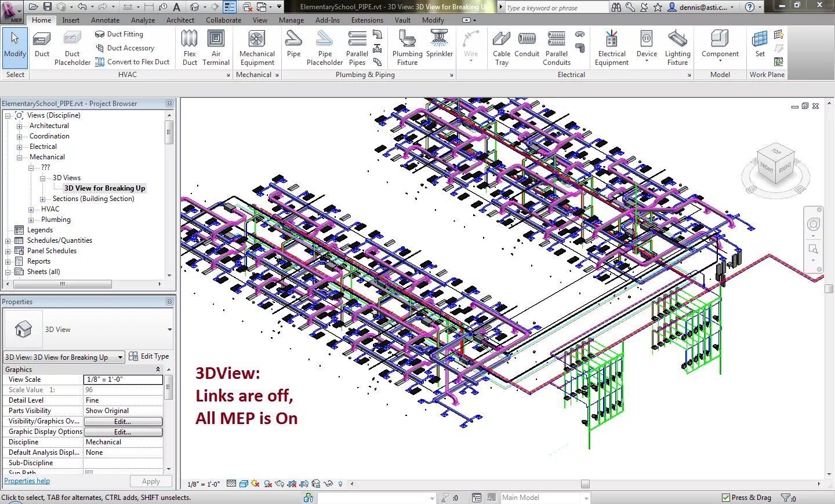Screen dimensions: 835x504
Task: Choose Duct Placeholder tool
Action: (72, 49)
